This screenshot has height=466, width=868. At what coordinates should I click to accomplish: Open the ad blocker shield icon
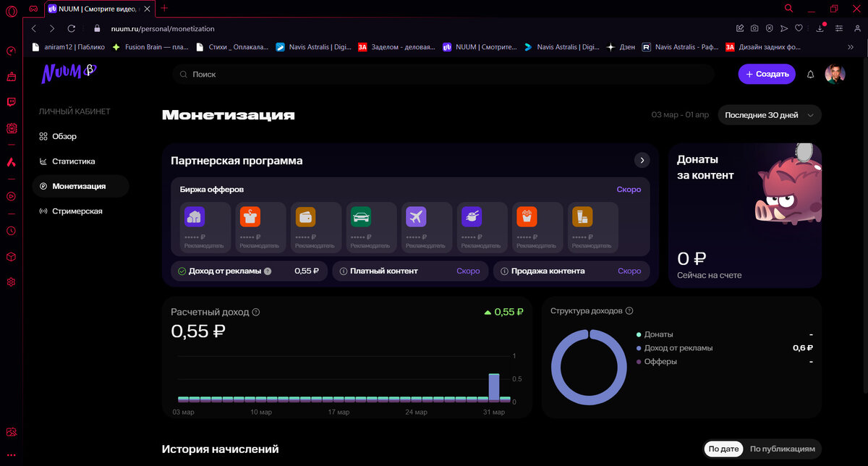[769, 28]
